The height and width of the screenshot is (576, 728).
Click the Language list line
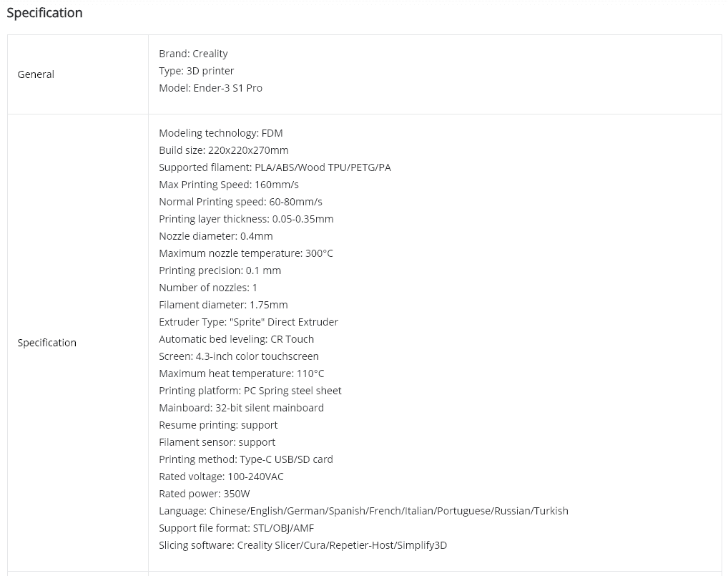(363, 512)
